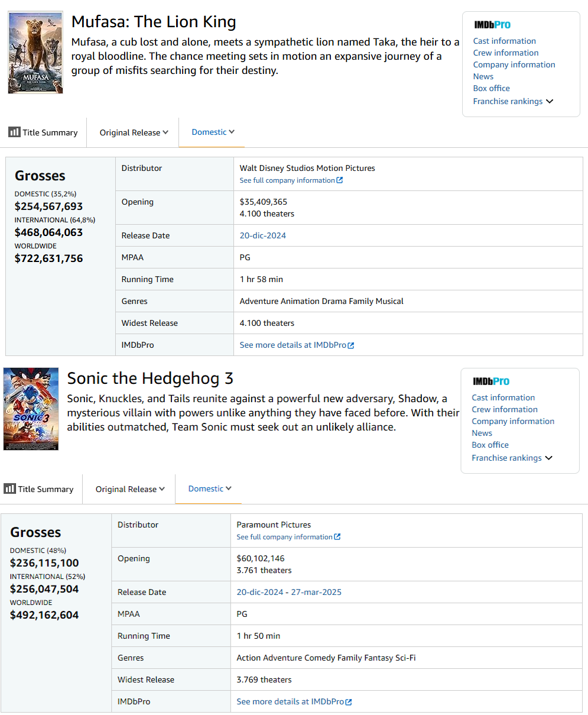588x715 pixels.
Task: Click Mufasa's opening amount $35,409,365
Action: 264,202
